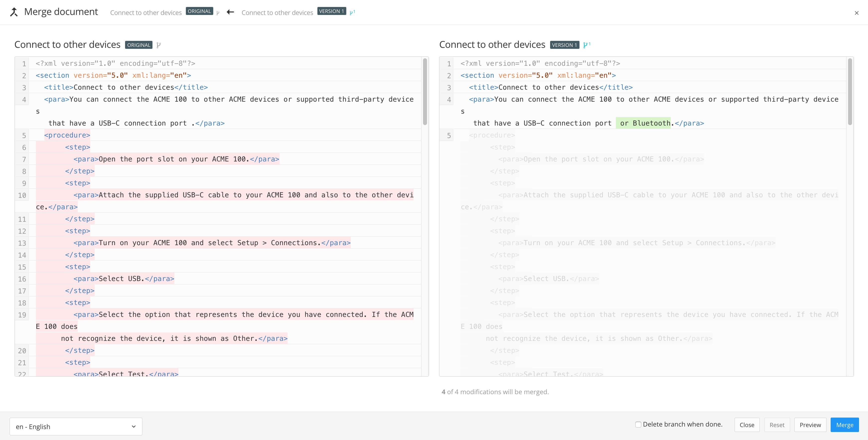Click the Preview button
The image size is (868, 440).
810,425
